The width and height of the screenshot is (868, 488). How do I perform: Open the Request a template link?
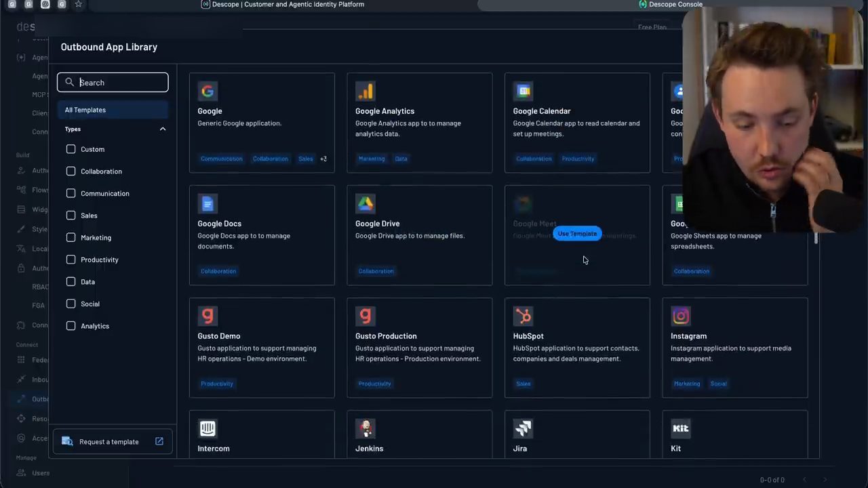[x=113, y=441]
